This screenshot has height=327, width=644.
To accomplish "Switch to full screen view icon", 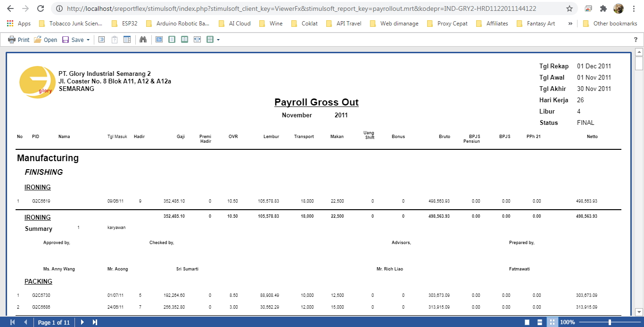I will point(159,40).
